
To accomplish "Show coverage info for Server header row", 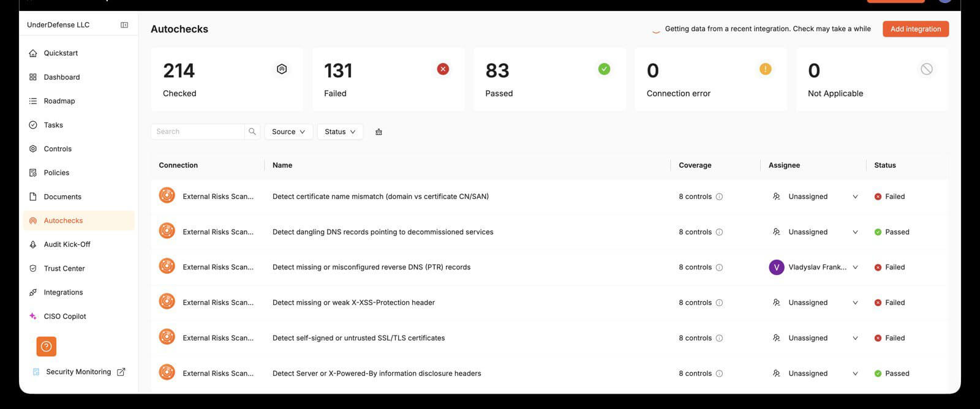I will click(x=719, y=373).
